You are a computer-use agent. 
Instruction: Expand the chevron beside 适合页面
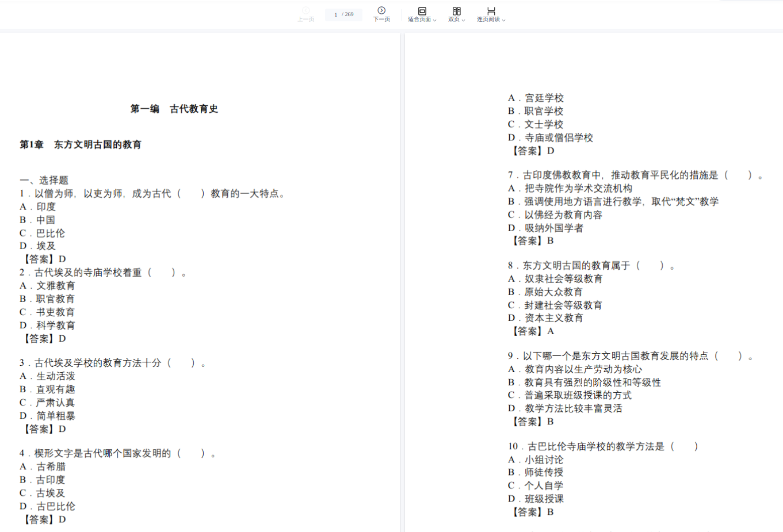tap(435, 20)
